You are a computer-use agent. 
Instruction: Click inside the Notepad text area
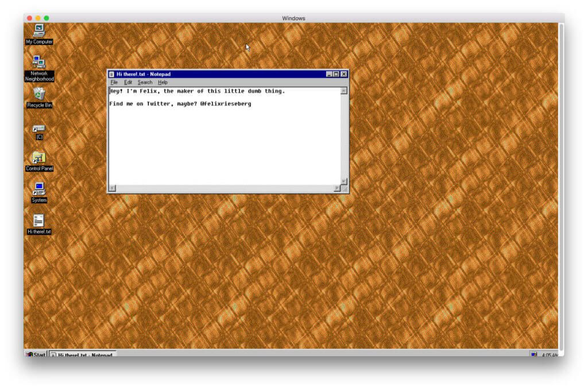[x=224, y=143]
